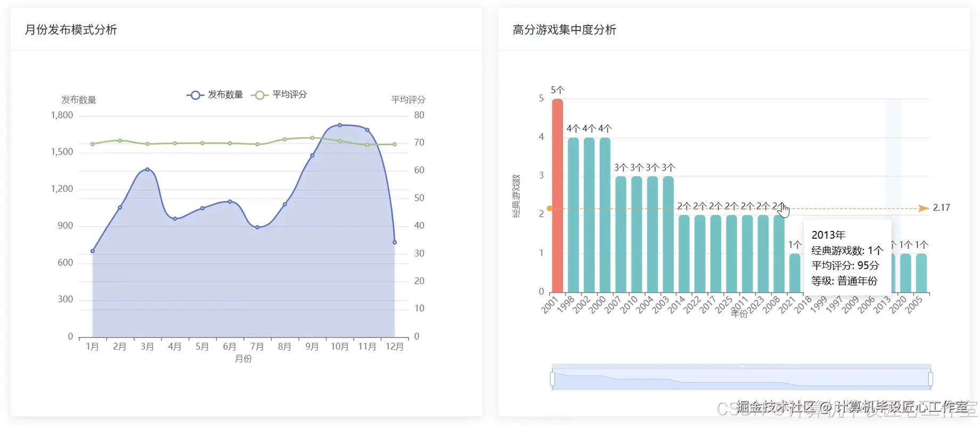Click the 2025 bar in the chart
This screenshot has height=426, width=980.
point(732,254)
